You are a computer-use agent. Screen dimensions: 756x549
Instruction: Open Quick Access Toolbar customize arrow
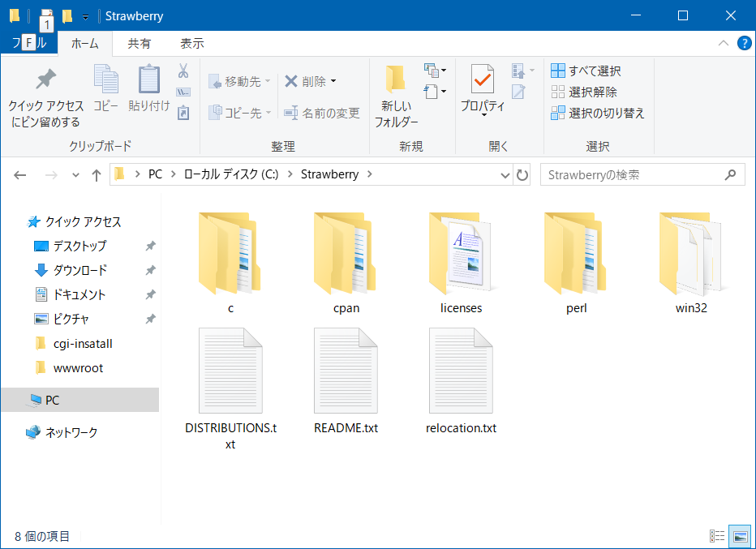pyautogui.click(x=85, y=17)
